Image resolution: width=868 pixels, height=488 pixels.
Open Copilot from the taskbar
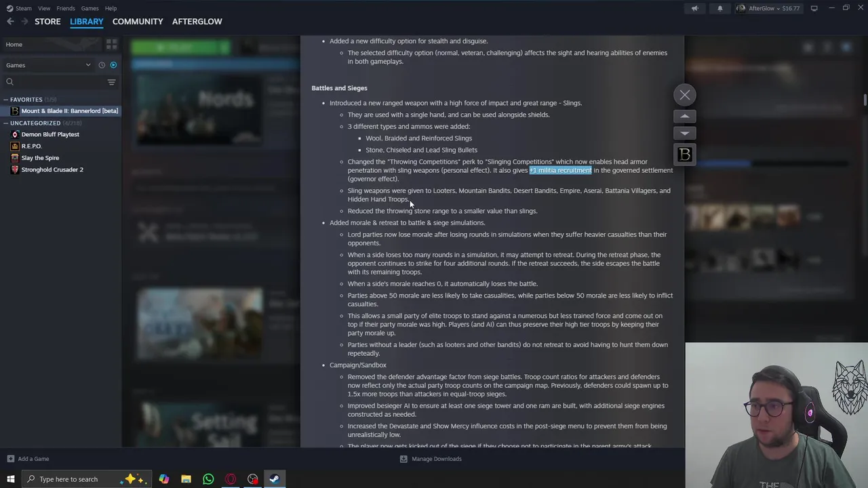click(x=164, y=479)
